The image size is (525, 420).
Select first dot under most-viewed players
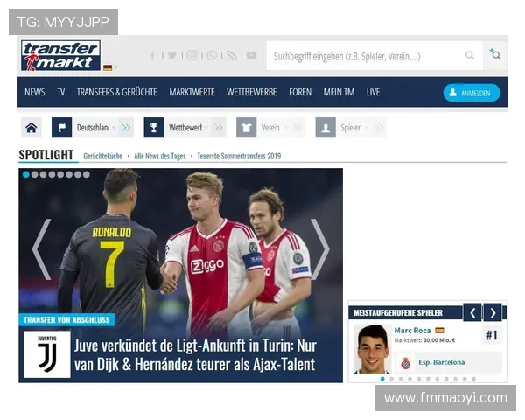tap(381, 379)
